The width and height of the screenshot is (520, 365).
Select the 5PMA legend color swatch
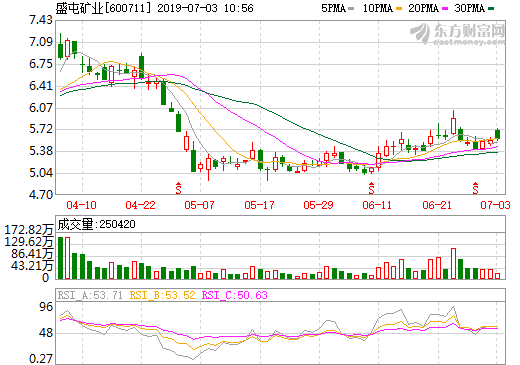pyautogui.click(x=351, y=9)
